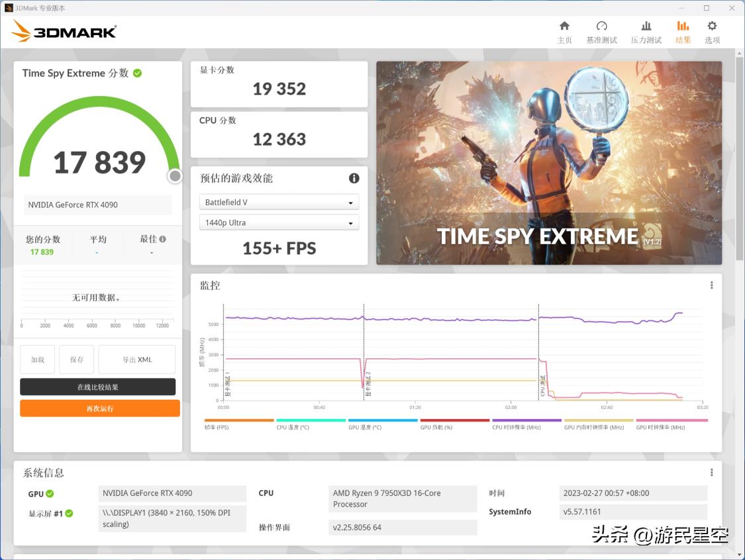Click the knob on the score gauge arc
Image resolution: width=745 pixels, height=560 pixels.
[x=174, y=176]
